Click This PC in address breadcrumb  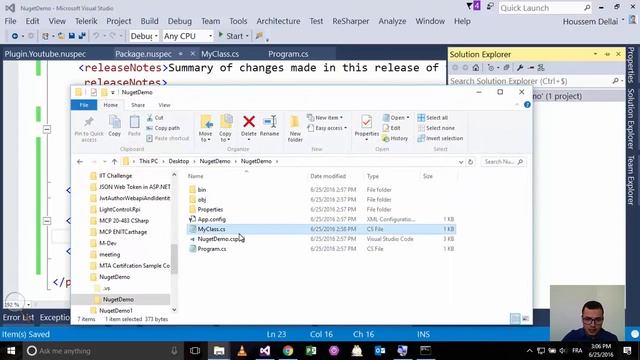148,161
